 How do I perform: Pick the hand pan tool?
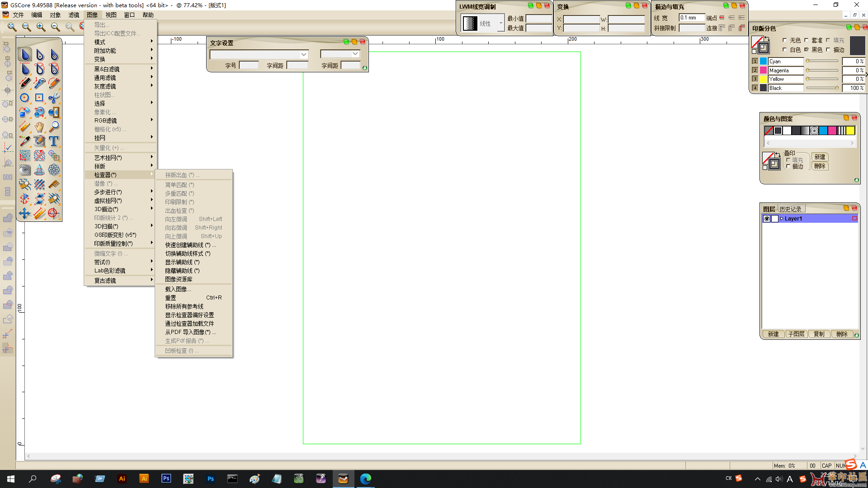[x=39, y=127]
